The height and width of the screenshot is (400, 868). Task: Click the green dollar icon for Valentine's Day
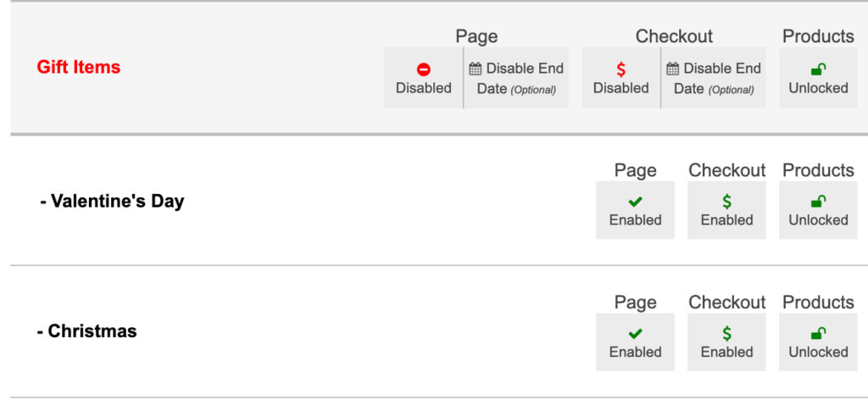pyautogui.click(x=726, y=202)
